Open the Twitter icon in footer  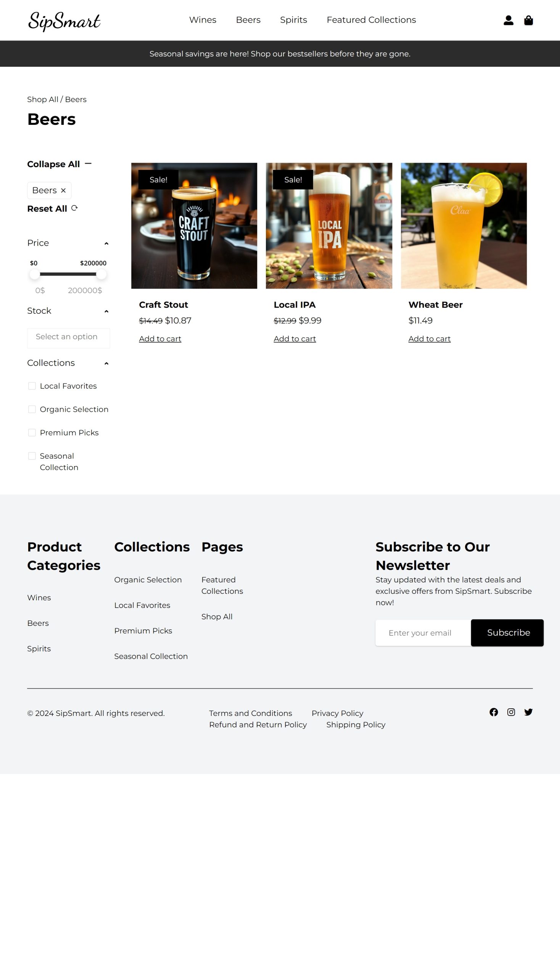point(528,711)
